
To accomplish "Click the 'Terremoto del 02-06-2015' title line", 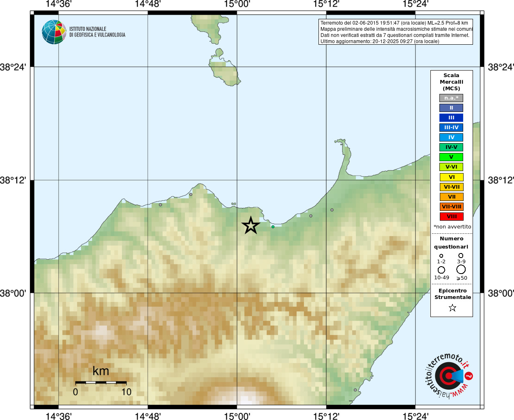I will (x=394, y=23).
